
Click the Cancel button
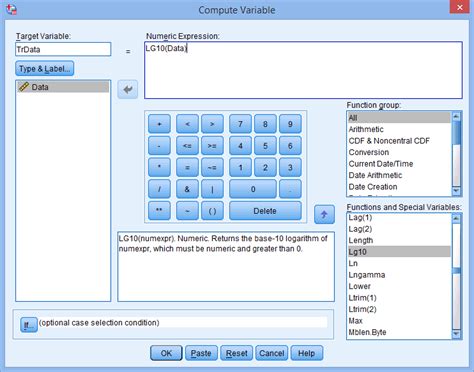272,353
